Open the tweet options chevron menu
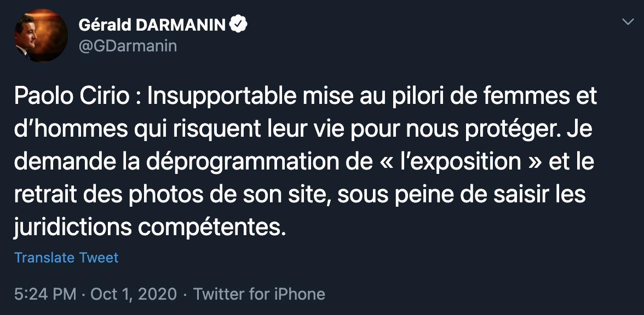This screenshot has height=315, width=644. pos(628,22)
